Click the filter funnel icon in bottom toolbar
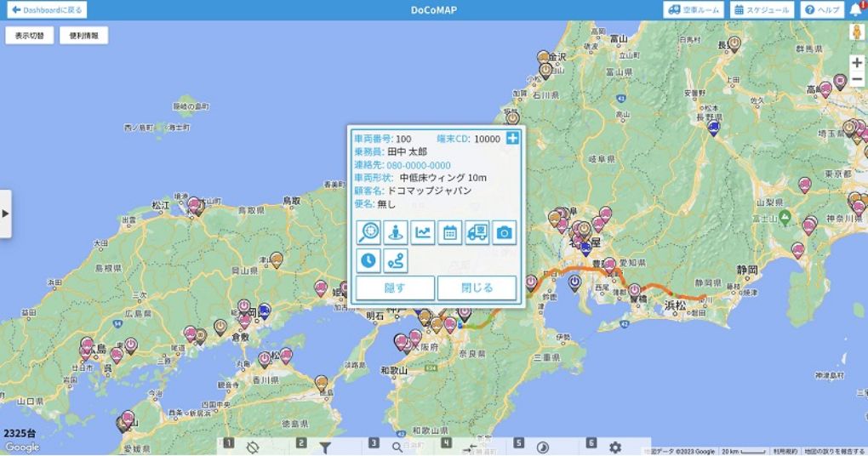The width and height of the screenshot is (868, 456). point(324,447)
